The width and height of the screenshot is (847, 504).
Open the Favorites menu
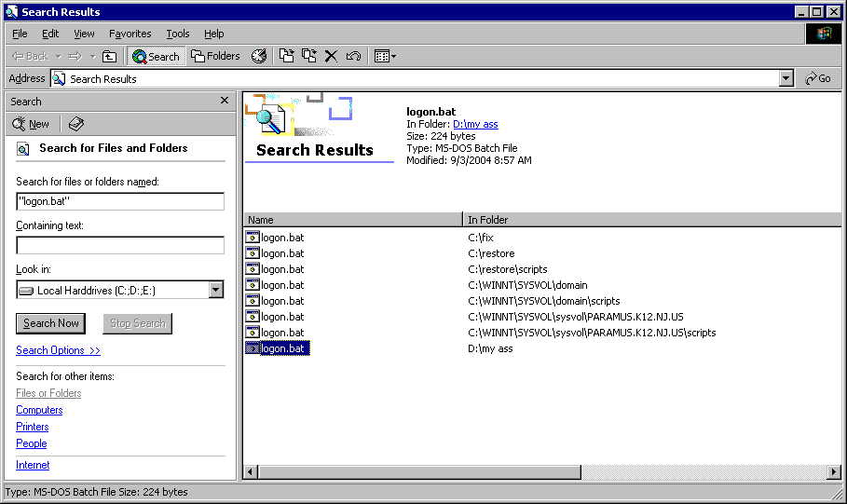(130, 34)
